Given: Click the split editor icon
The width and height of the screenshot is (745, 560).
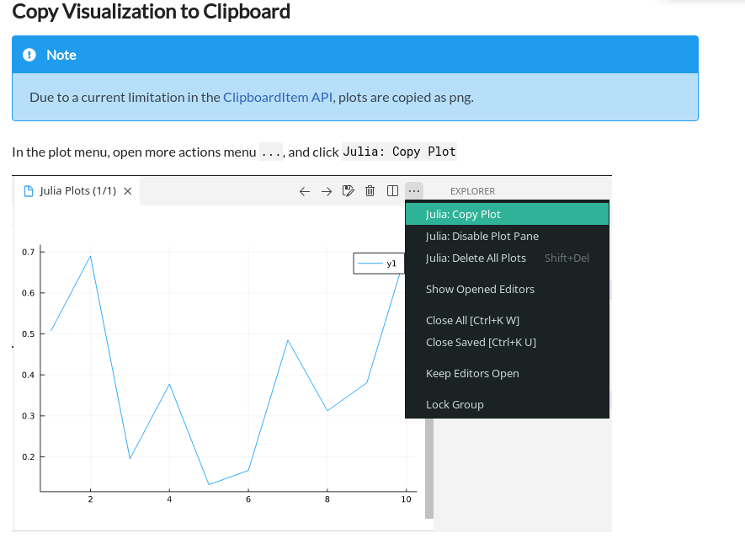Looking at the screenshot, I should [x=392, y=191].
